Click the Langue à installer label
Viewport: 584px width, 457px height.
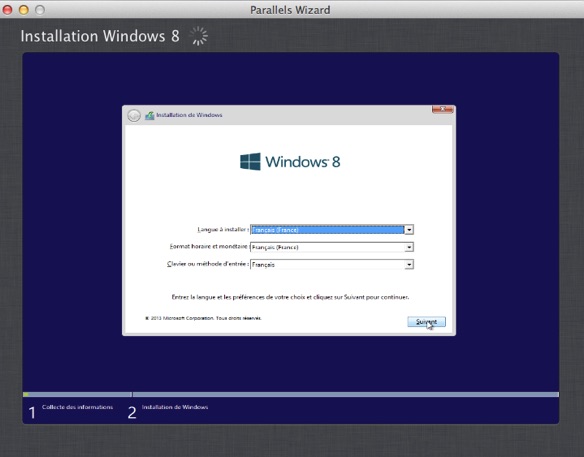click(x=223, y=229)
